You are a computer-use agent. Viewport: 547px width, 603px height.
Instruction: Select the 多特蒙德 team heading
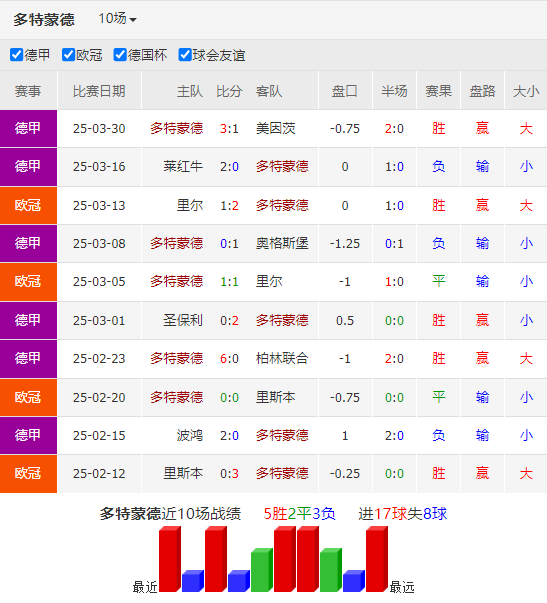[x=44, y=19]
